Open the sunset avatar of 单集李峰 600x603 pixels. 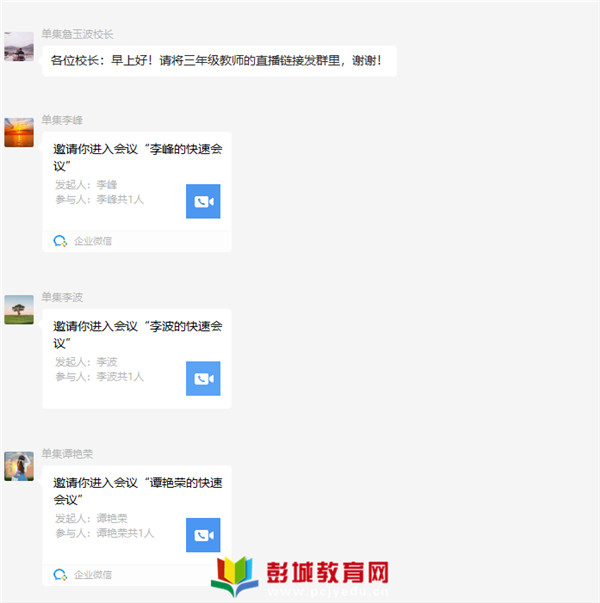point(19,133)
